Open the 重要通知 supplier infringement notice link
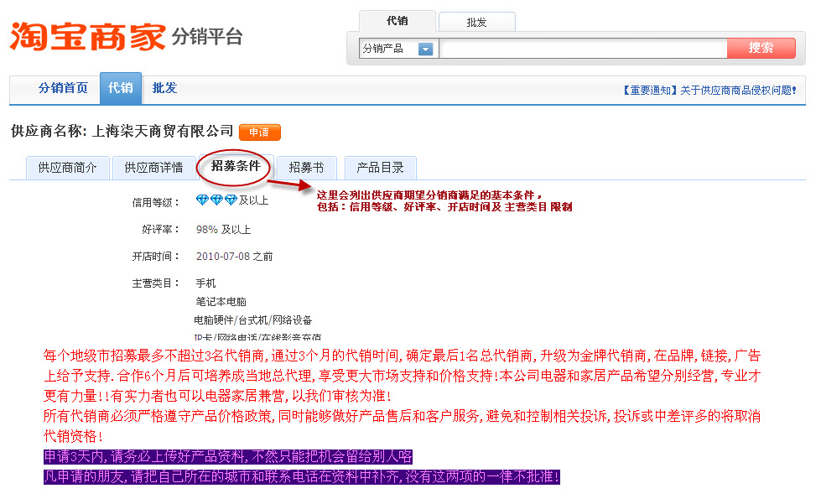 coord(709,91)
